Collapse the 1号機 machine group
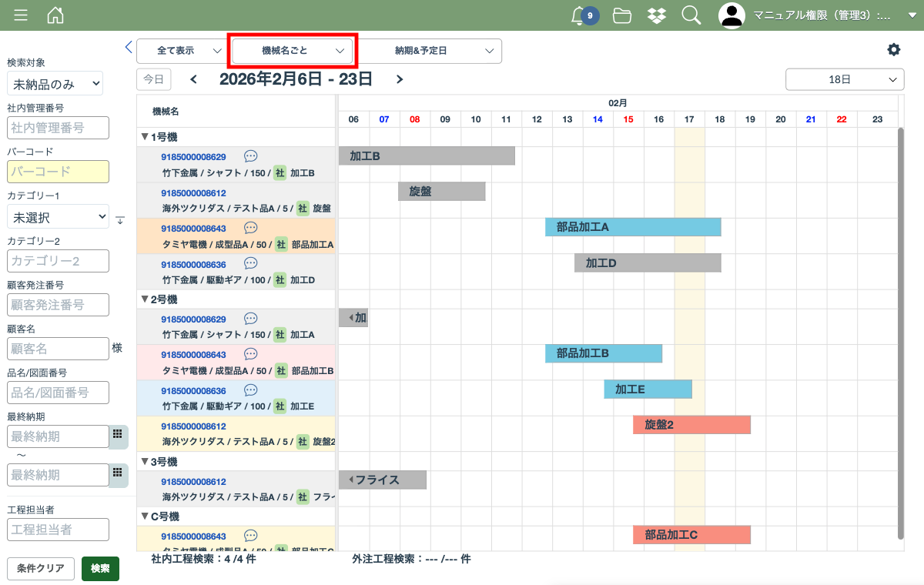924x585 pixels. [145, 137]
